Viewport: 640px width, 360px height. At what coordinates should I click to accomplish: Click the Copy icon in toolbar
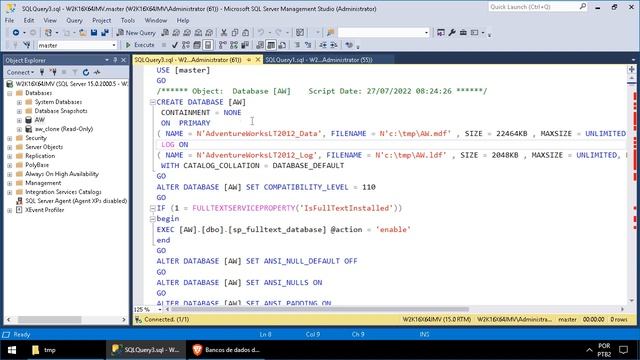[x=235, y=33]
